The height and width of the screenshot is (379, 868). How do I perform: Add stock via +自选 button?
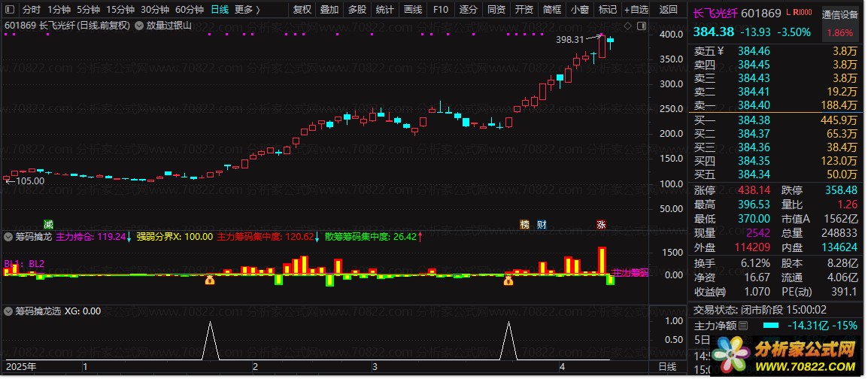coord(636,10)
